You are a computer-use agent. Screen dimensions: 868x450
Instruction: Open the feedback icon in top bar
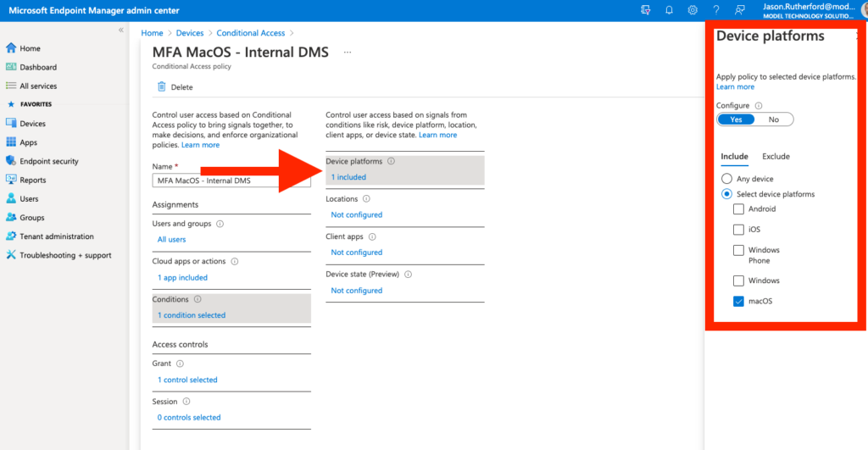(x=739, y=10)
